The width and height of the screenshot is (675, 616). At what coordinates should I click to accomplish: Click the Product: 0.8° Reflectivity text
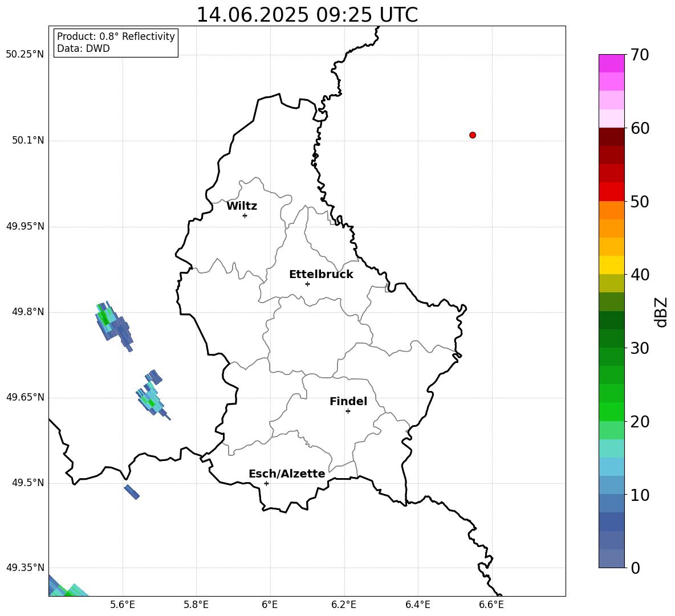coord(116,36)
